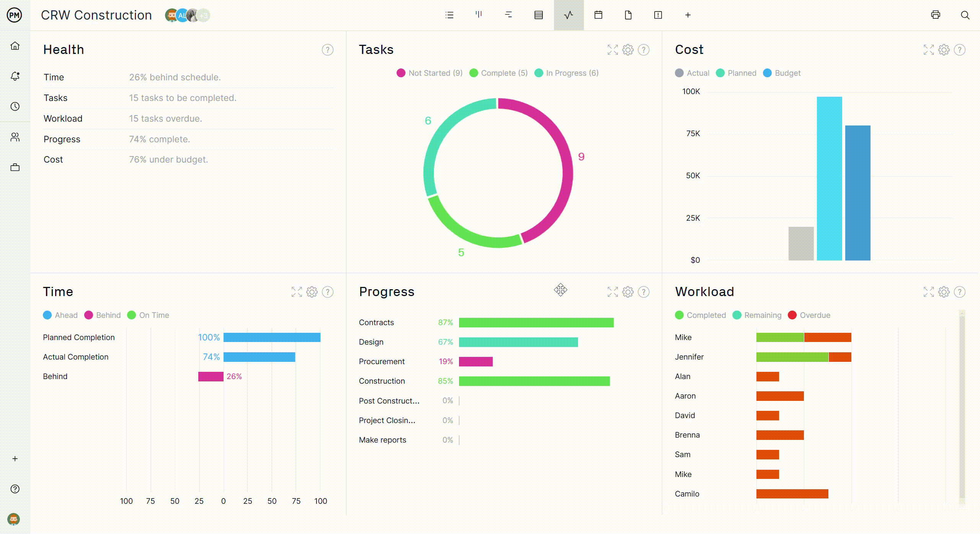
Task: Click the Procurement 19% progress bar
Action: [x=476, y=361]
